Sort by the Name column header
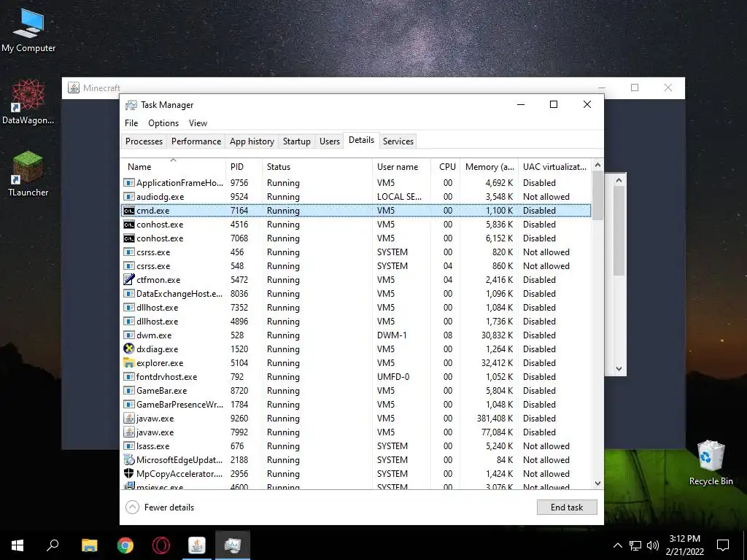 pyautogui.click(x=173, y=167)
